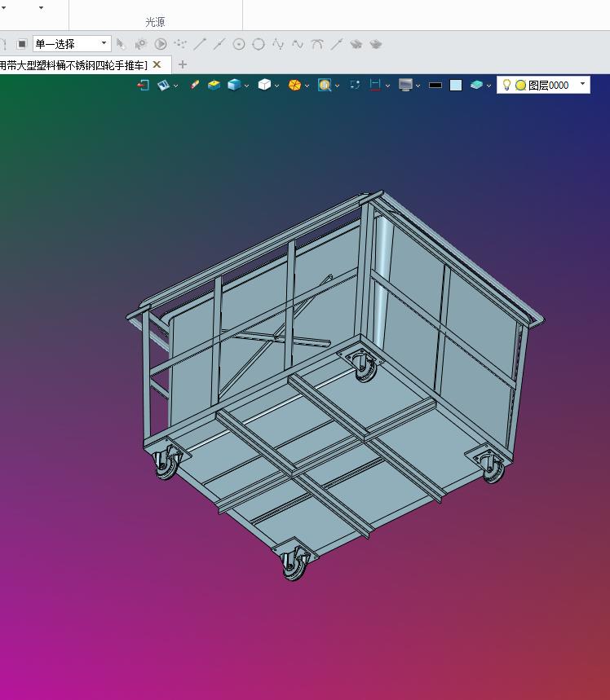Screen dimensions: 610x700
Task: Expand the zoom magnifier dropdown arrow
Action: pos(337,86)
